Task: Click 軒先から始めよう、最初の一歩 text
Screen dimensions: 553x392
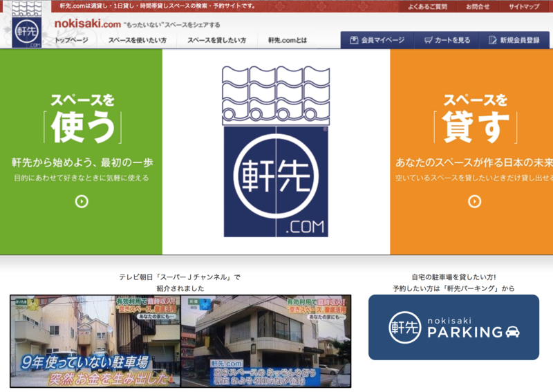Action: 82,162
